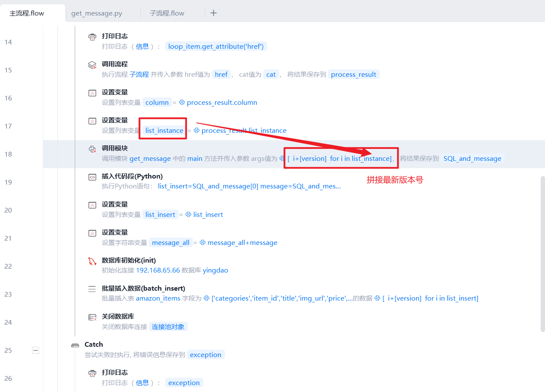
Task: Select the 主流程.flow tab
Action: click(x=27, y=13)
